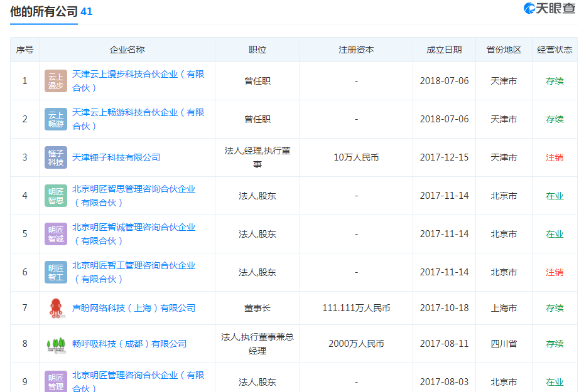
Task: Click the 2017-12-15 date cell
Action: 444,157
